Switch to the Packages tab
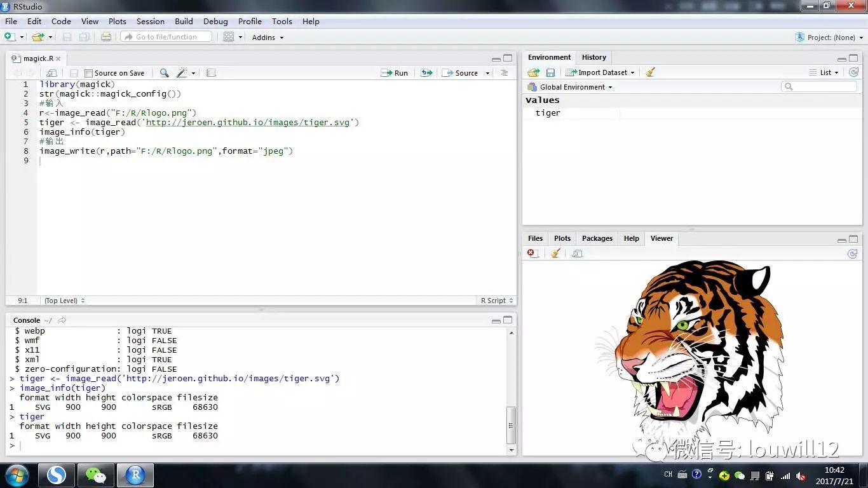The height and width of the screenshot is (488, 868). point(597,238)
